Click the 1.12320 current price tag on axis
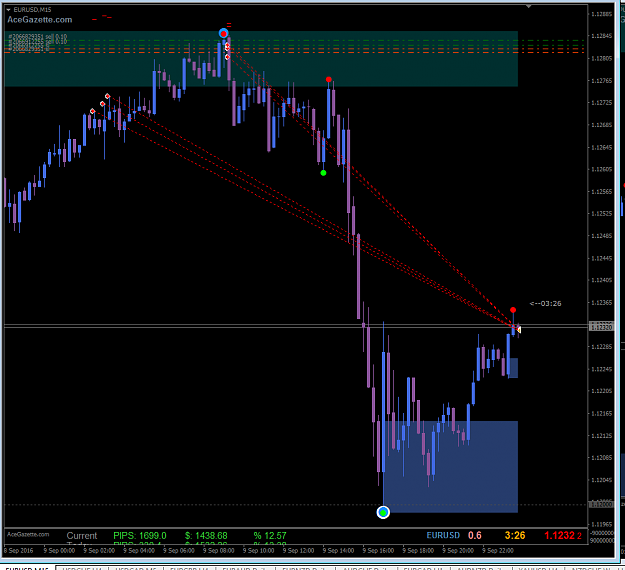Screen dimensions: 625x570 (601, 327)
